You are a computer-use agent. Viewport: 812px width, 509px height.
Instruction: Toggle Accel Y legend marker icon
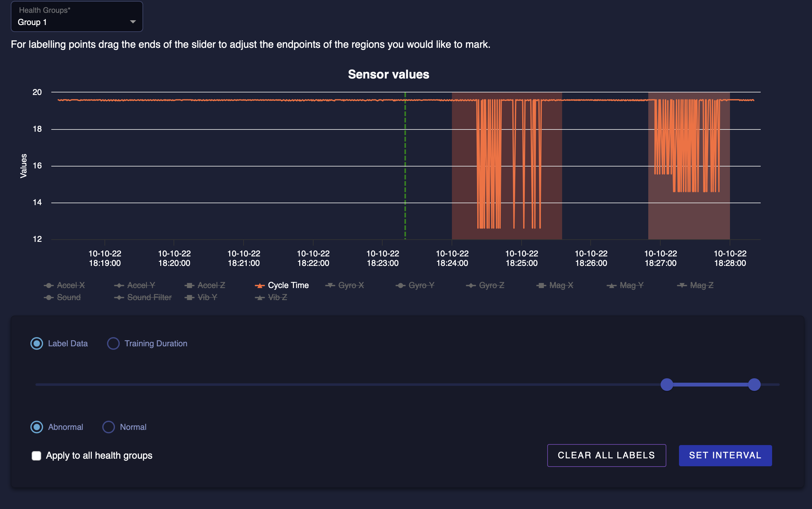tap(119, 286)
